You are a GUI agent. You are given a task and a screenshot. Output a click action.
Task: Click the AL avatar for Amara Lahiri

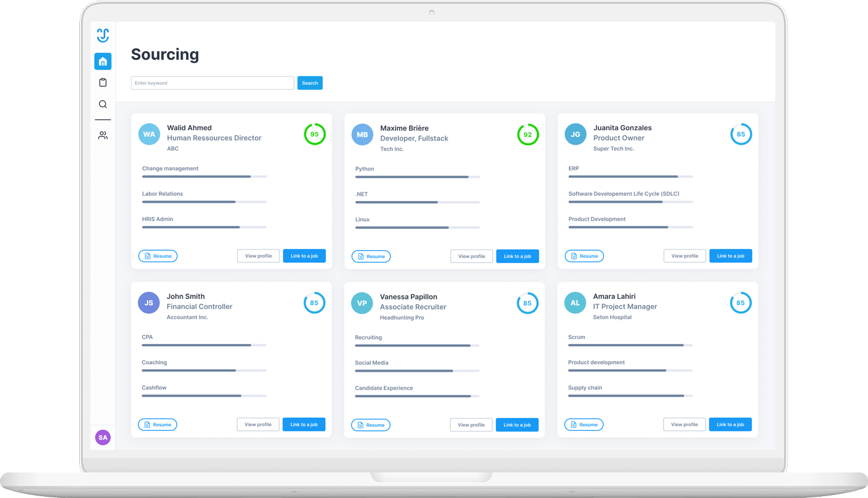coord(575,303)
